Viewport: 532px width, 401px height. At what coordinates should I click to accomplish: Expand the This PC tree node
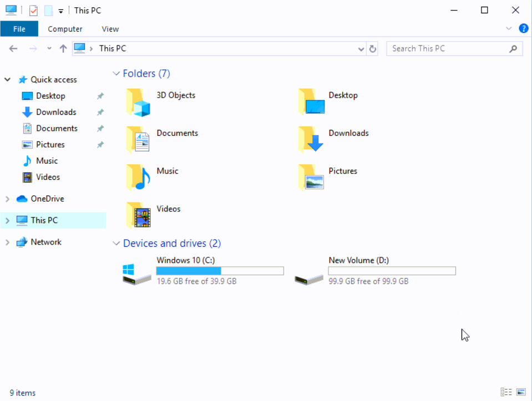pyautogui.click(x=7, y=221)
